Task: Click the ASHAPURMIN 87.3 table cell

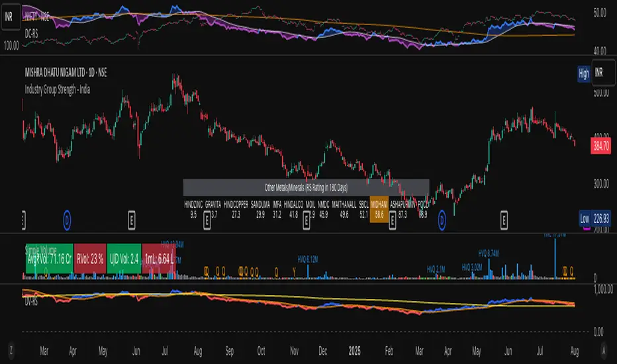Action: point(403,209)
